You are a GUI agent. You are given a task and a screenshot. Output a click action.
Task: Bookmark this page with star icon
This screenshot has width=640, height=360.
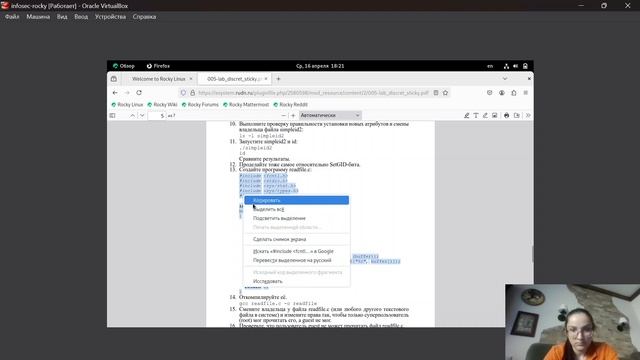pyautogui.click(x=445, y=93)
